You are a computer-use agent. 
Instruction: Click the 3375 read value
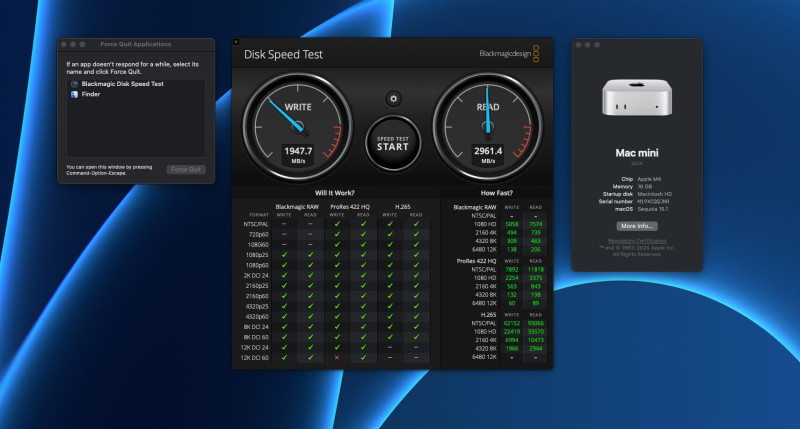pos(536,278)
